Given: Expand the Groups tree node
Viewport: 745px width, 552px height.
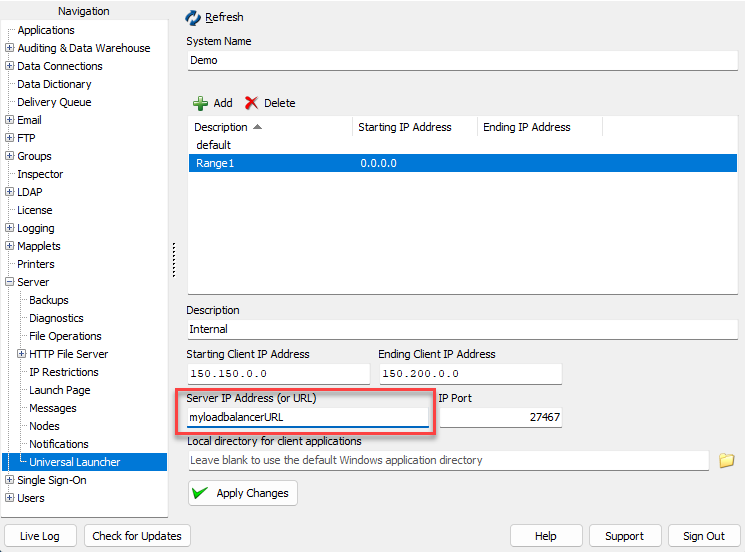Looking at the screenshot, I should point(10,156).
